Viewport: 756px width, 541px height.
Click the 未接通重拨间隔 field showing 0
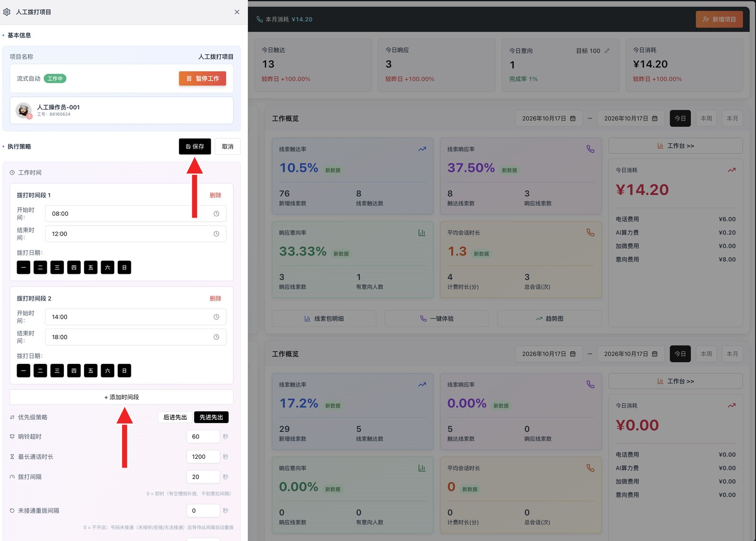[x=203, y=510]
